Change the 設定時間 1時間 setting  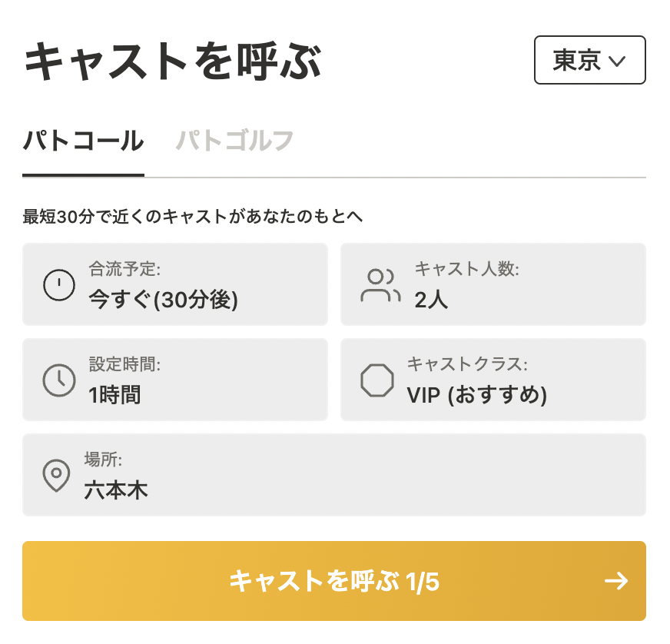tap(175, 380)
